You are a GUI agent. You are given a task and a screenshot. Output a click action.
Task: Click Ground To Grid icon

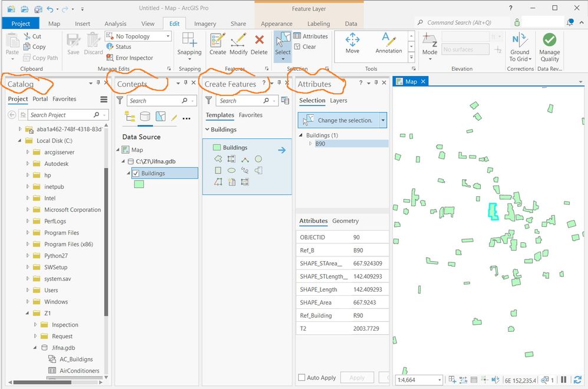(x=520, y=47)
